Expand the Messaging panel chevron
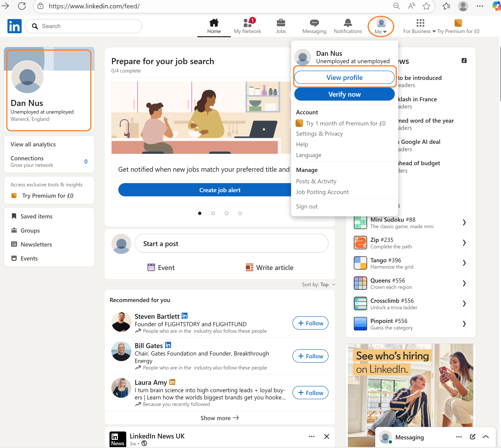Viewport: 501px width, 448px height. click(486, 437)
